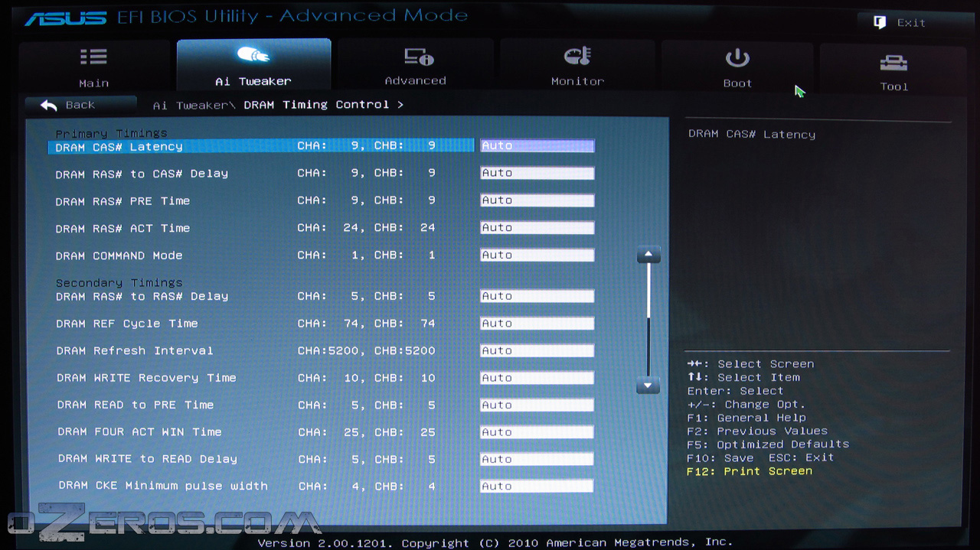The height and width of the screenshot is (550, 980).
Task: Click the CHA: 74, CHB: 74 value
Action: click(x=367, y=324)
